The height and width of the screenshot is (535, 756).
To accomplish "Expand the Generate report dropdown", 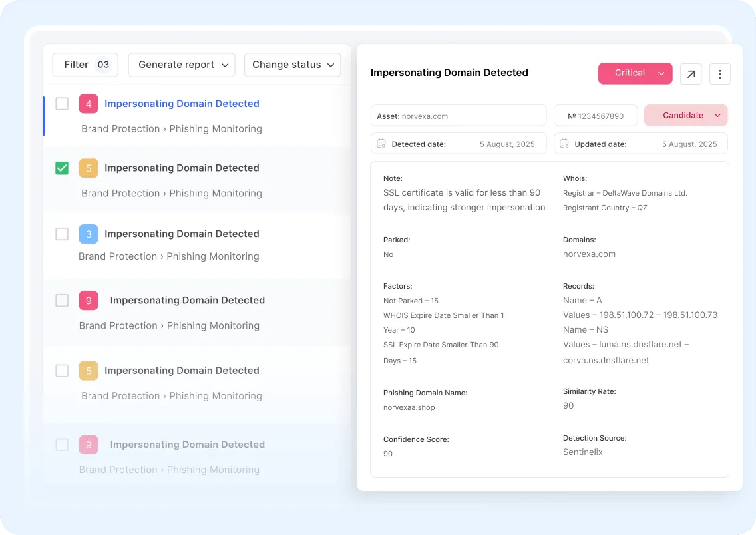I will pos(182,65).
